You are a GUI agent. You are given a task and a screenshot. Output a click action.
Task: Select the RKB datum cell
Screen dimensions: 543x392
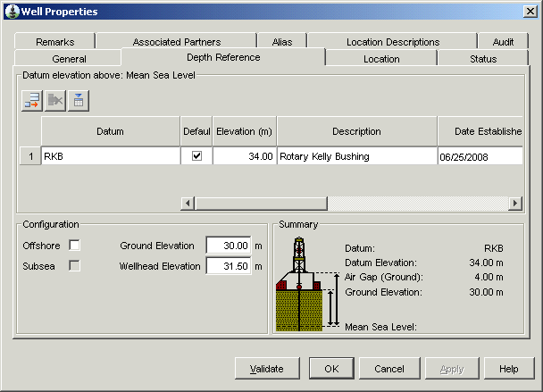(x=111, y=156)
